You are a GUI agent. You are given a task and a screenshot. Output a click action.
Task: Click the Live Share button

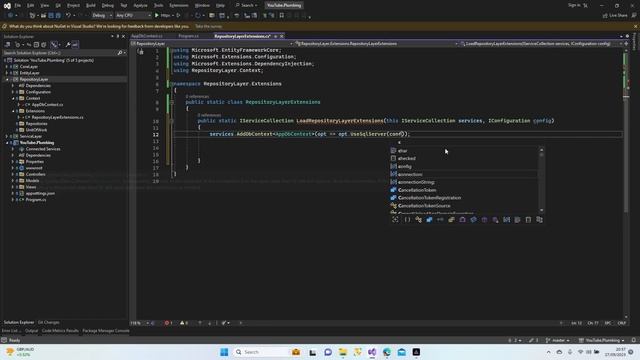615,16
